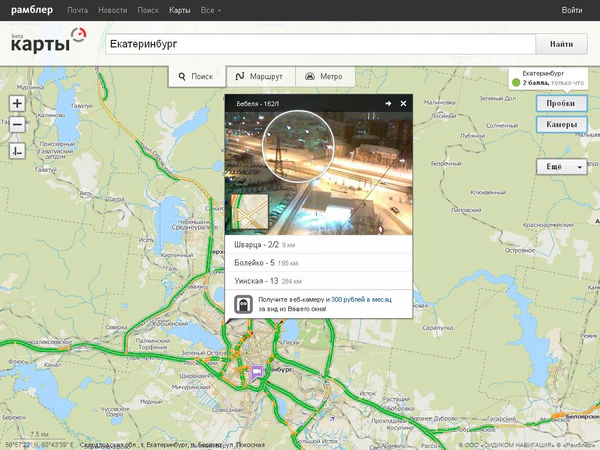Toggle the Камеры webcam layer
The width and height of the screenshot is (600, 450).
pyautogui.click(x=560, y=124)
